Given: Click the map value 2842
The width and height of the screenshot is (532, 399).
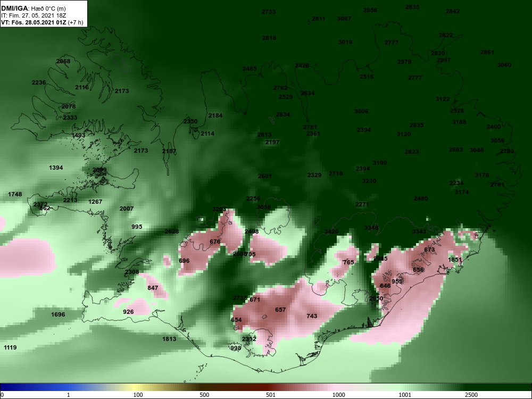Looking at the screenshot, I should pyautogui.click(x=453, y=11).
